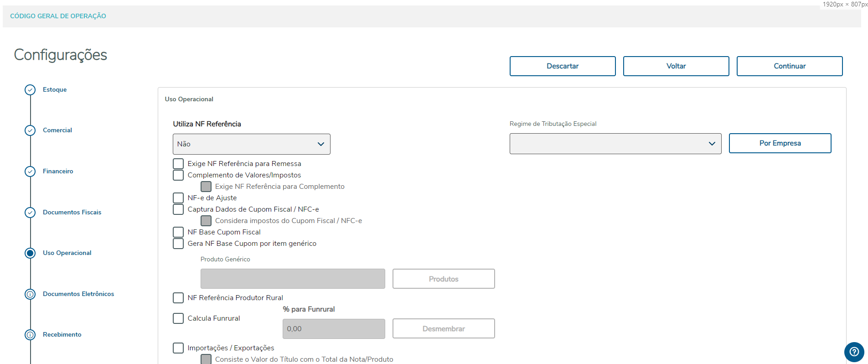Click the % para Funrural input field
This screenshot has width=868, height=364.
[x=333, y=329]
